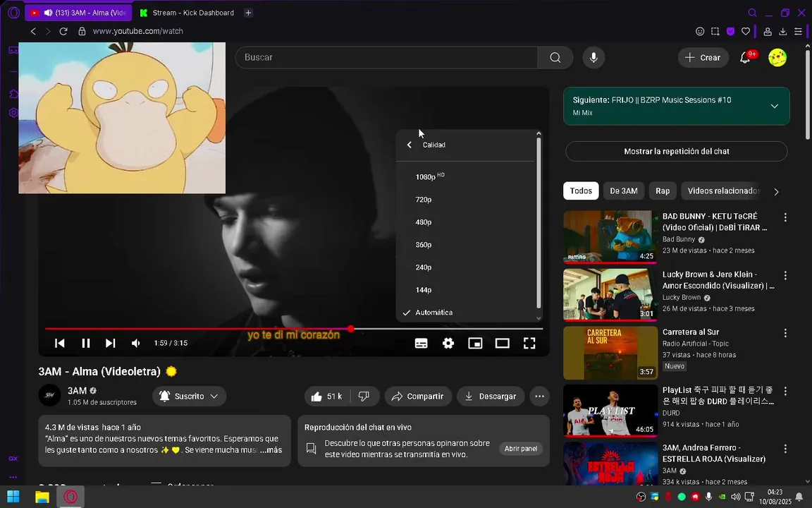Open options for Lucky Brown video

pos(785,275)
